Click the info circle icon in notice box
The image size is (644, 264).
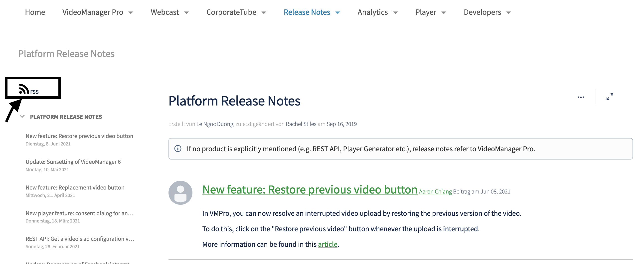pyautogui.click(x=178, y=148)
